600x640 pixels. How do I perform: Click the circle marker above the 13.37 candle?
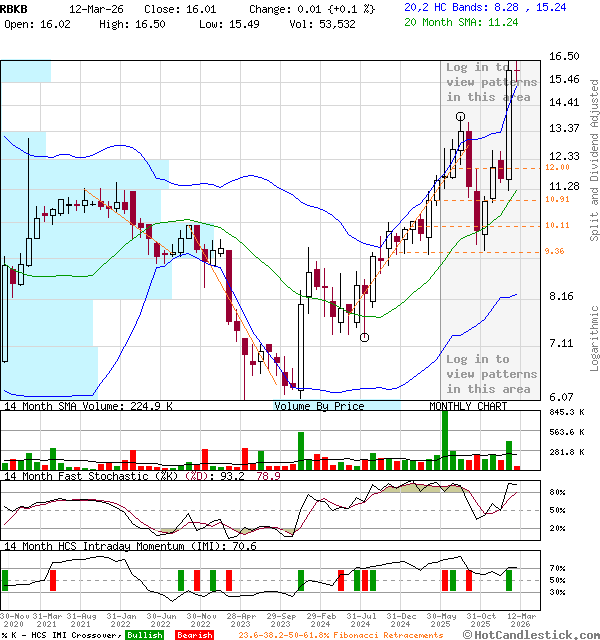[x=460, y=117]
